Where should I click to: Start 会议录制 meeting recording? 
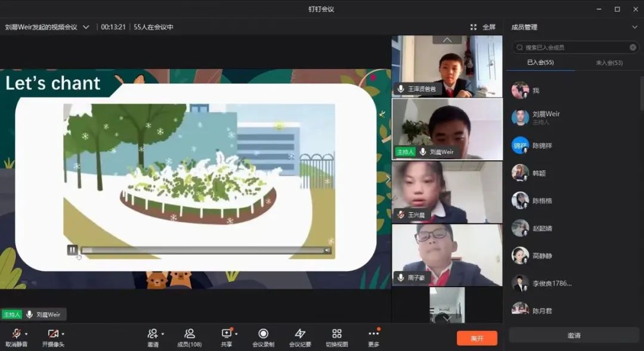(x=263, y=334)
